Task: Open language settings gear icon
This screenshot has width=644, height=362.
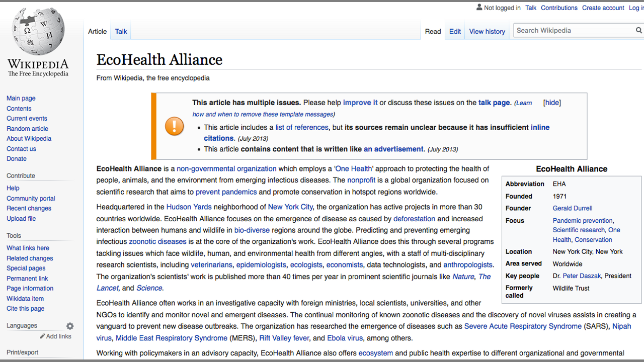Action: (70, 326)
